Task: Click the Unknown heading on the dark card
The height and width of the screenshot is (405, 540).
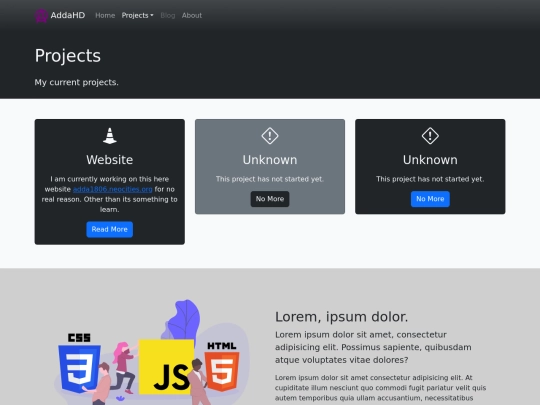Action: 430,160
